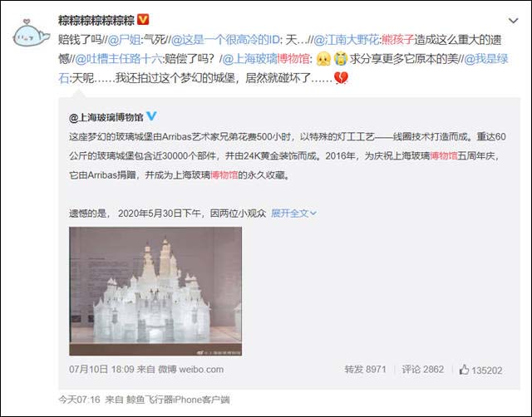This screenshot has width=532, height=417.
Task: Open the @吐槽主任路十六 mention link
Action: click(x=118, y=59)
